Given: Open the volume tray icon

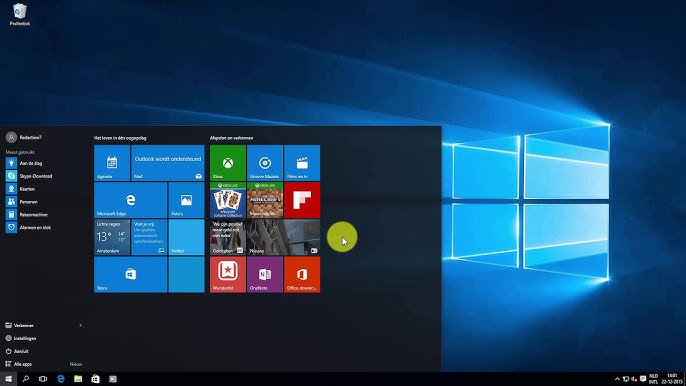Looking at the screenshot, I should (634, 379).
